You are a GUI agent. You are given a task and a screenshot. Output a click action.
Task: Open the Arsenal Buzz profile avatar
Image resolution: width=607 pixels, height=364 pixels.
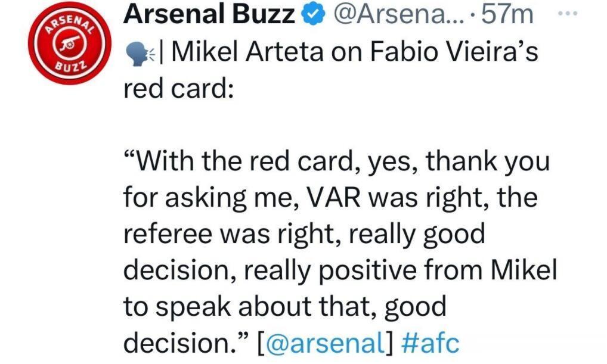pyautogui.click(x=70, y=43)
